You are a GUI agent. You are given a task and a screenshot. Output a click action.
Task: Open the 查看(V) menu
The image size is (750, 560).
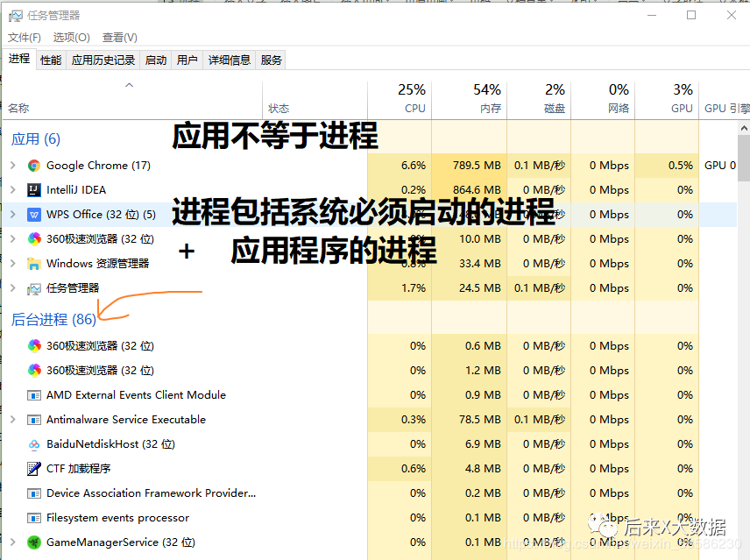pos(119,38)
